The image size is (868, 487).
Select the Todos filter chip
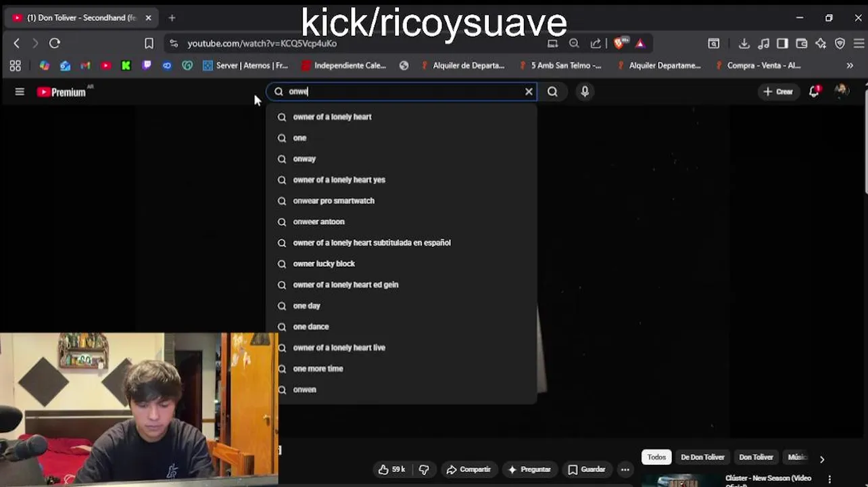tap(656, 457)
